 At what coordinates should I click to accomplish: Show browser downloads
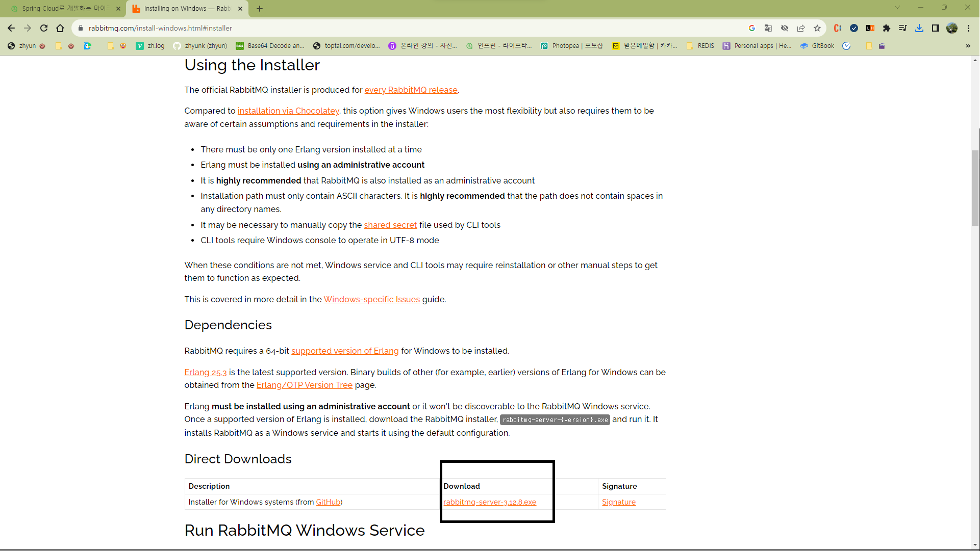click(x=919, y=28)
